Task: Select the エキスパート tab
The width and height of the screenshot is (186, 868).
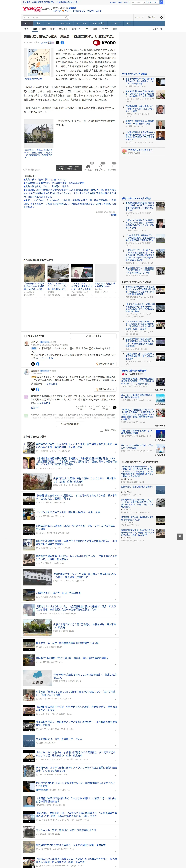Action: (x=64, y=24)
